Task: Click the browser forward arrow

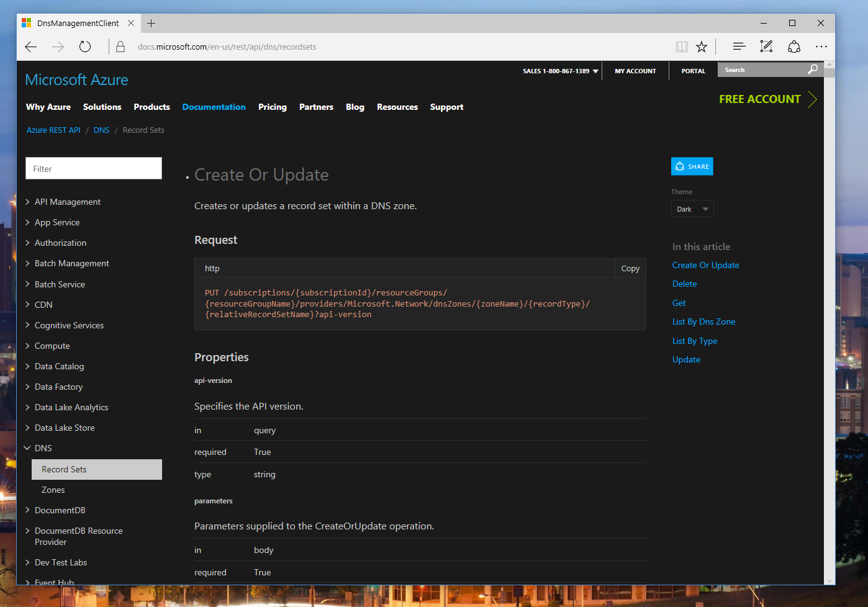Action: tap(58, 47)
